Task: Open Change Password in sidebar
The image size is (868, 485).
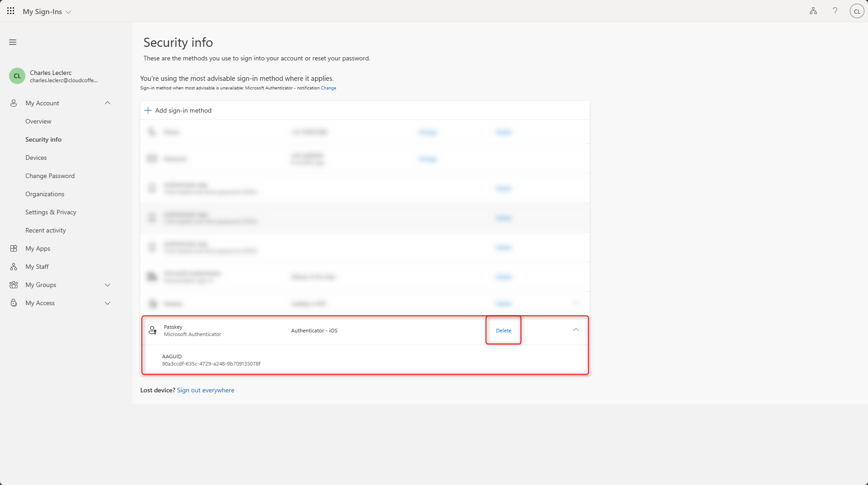Action: pyautogui.click(x=50, y=176)
